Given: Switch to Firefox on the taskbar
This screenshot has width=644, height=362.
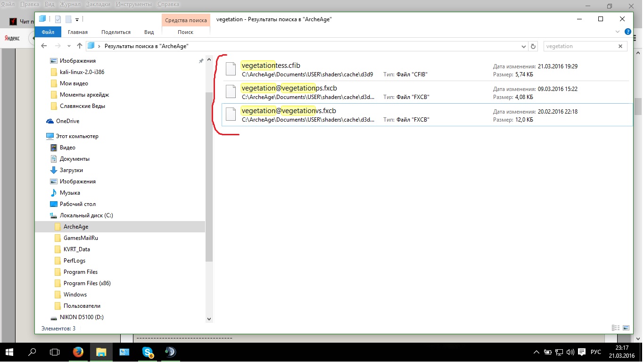Looking at the screenshot, I should pos(78,352).
